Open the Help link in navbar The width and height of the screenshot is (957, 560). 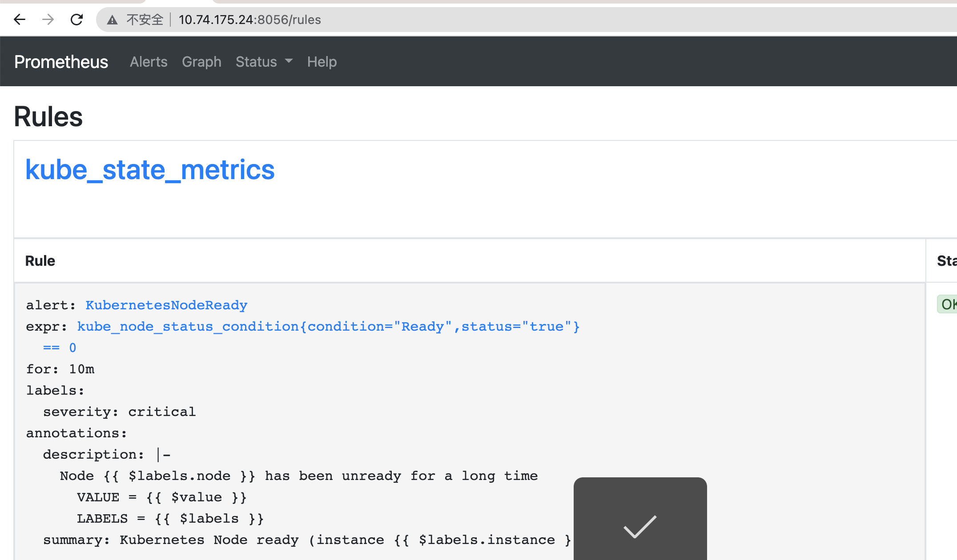click(322, 62)
